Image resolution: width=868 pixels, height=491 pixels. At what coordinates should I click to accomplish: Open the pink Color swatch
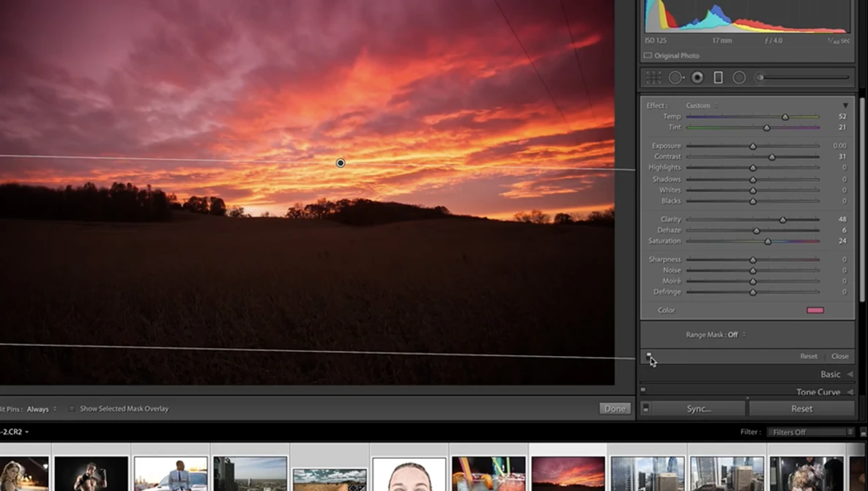tap(815, 310)
